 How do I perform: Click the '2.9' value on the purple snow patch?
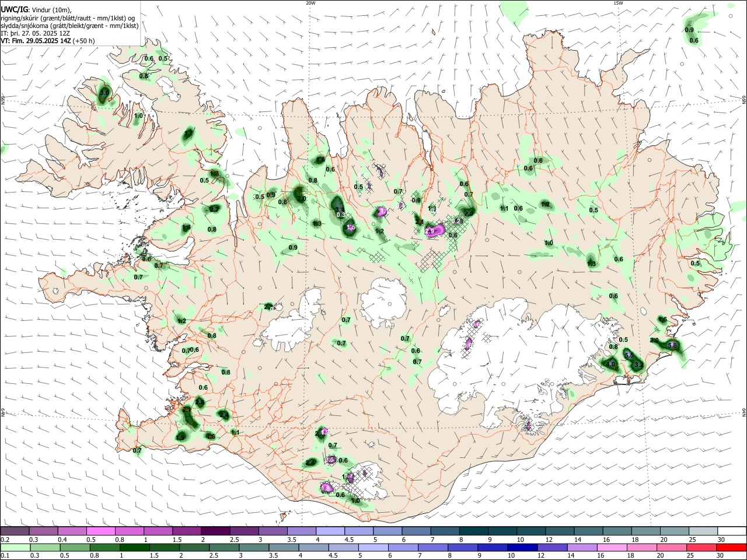click(430, 232)
